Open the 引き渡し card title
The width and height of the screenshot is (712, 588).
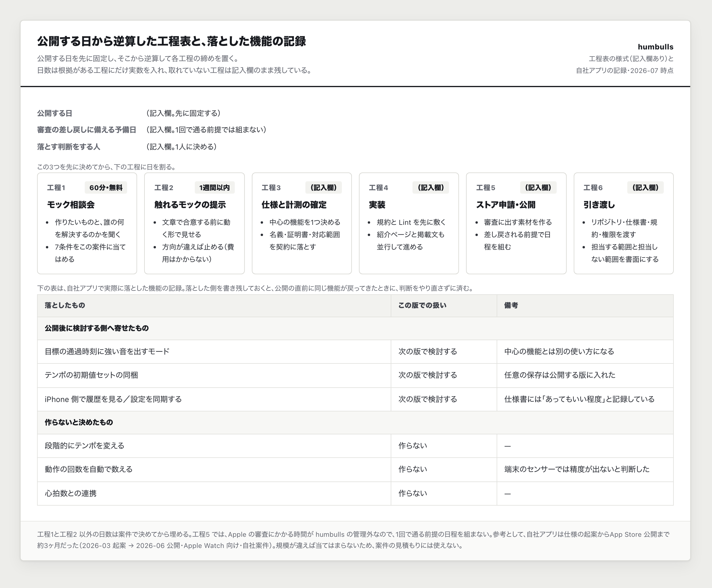tap(599, 205)
